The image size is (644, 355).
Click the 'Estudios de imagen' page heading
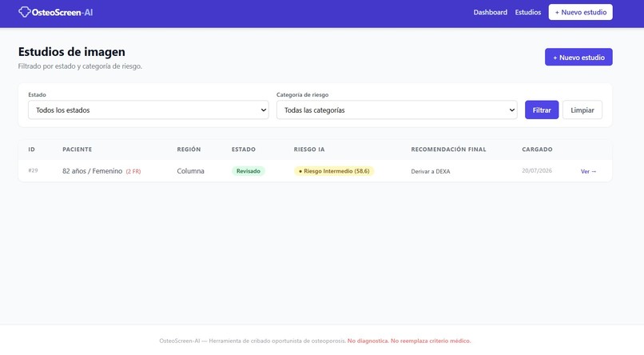[x=71, y=52]
